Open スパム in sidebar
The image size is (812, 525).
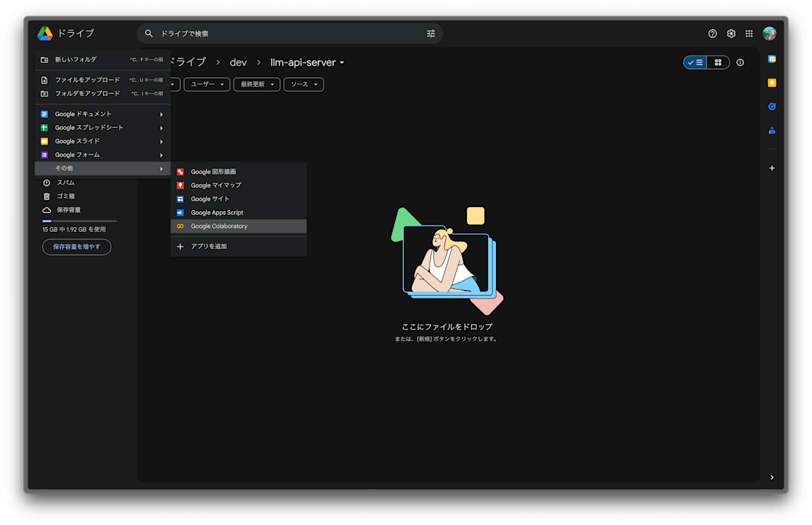(x=66, y=183)
